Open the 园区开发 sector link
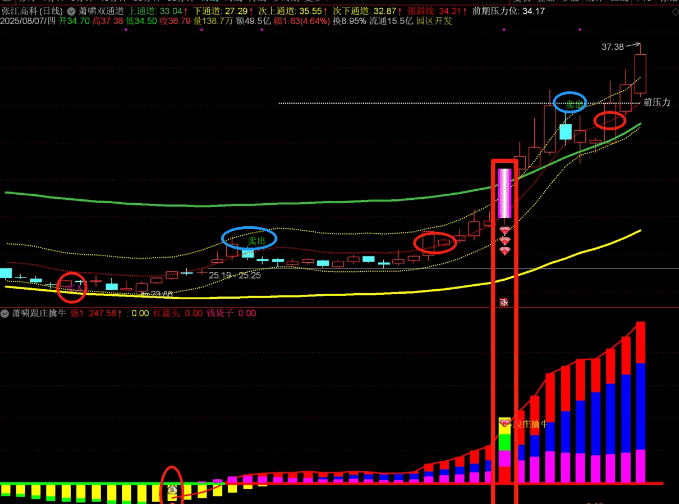The width and height of the screenshot is (679, 504). (434, 21)
